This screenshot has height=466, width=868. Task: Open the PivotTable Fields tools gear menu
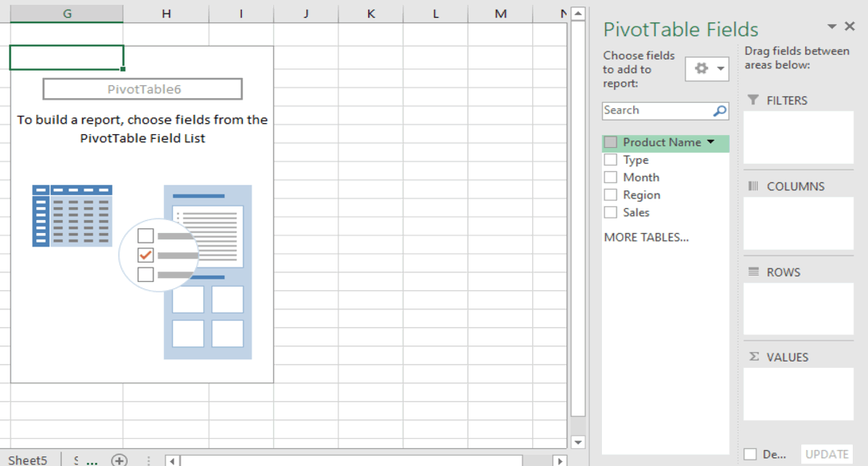(707, 69)
